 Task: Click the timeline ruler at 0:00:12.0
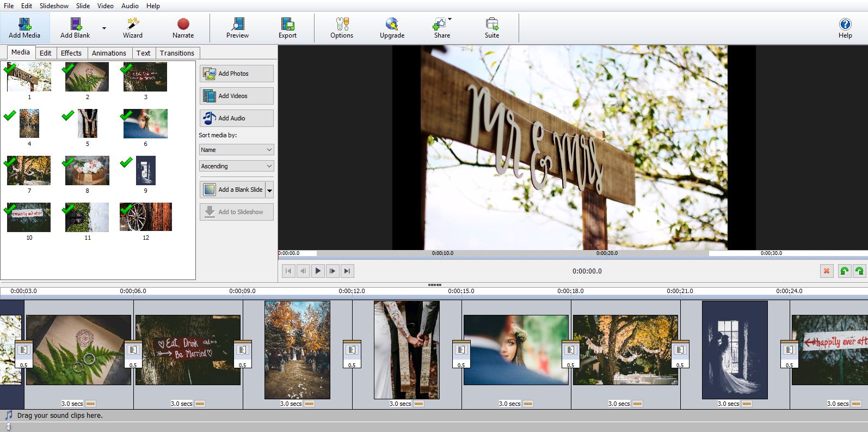(352, 291)
